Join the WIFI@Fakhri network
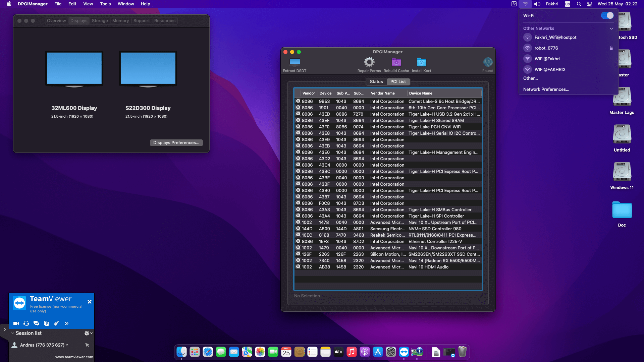The width and height of the screenshot is (644, 362). (568, 59)
